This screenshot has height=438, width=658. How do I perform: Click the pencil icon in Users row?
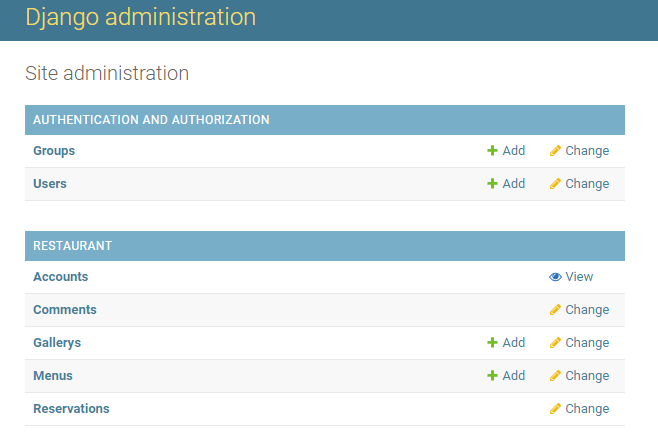(x=555, y=183)
